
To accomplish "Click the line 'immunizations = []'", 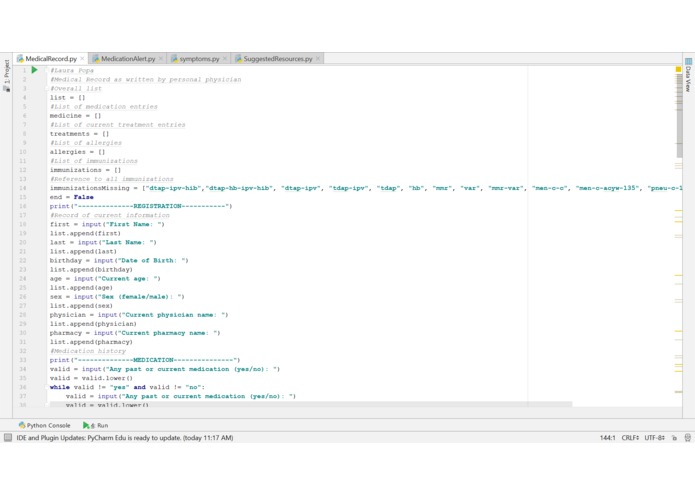I will 85,170.
